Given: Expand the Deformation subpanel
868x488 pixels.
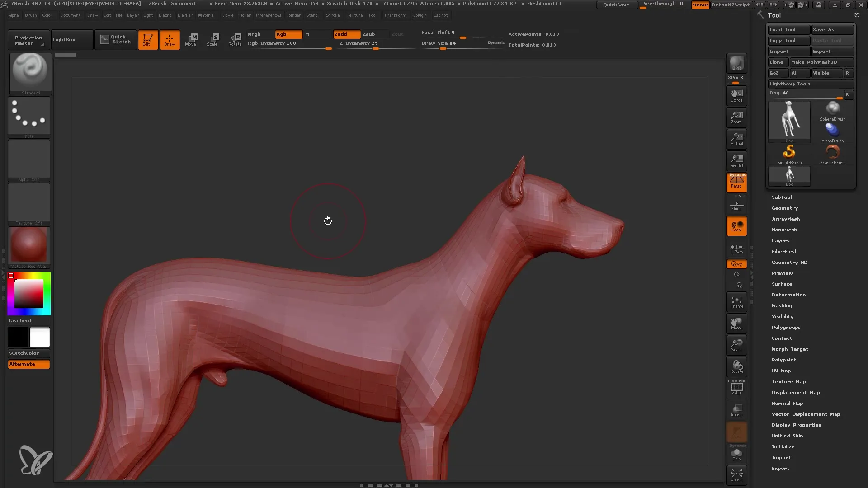Looking at the screenshot, I should 789,294.
